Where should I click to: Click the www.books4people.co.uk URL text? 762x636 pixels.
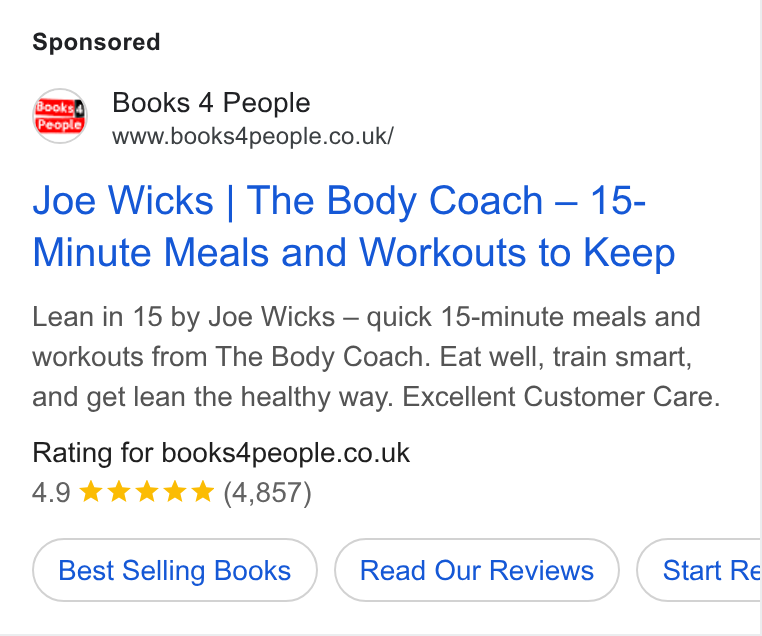[x=253, y=136]
